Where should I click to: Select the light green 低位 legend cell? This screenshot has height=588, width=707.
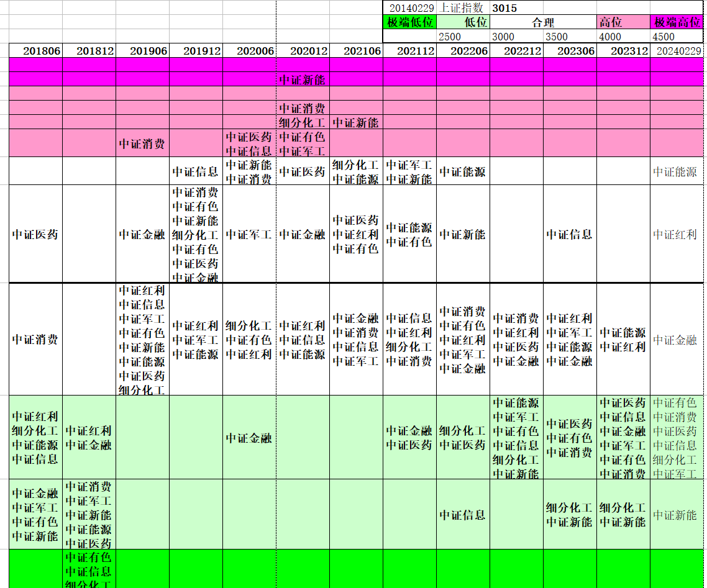point(463,22)
